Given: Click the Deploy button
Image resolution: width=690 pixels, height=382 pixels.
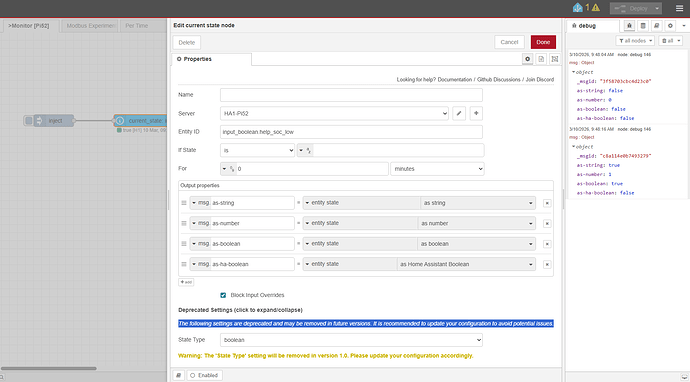Looking at the screenshot, I should coord(631,8).
